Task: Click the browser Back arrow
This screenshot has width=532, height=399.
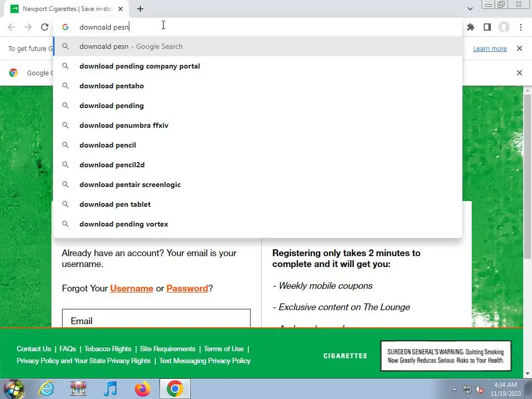Action: pos(11,27)
